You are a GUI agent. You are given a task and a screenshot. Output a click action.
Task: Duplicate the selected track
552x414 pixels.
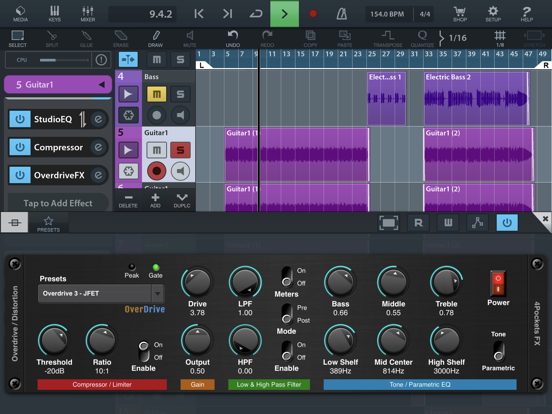pyautogui.click(x=182, y=200)
